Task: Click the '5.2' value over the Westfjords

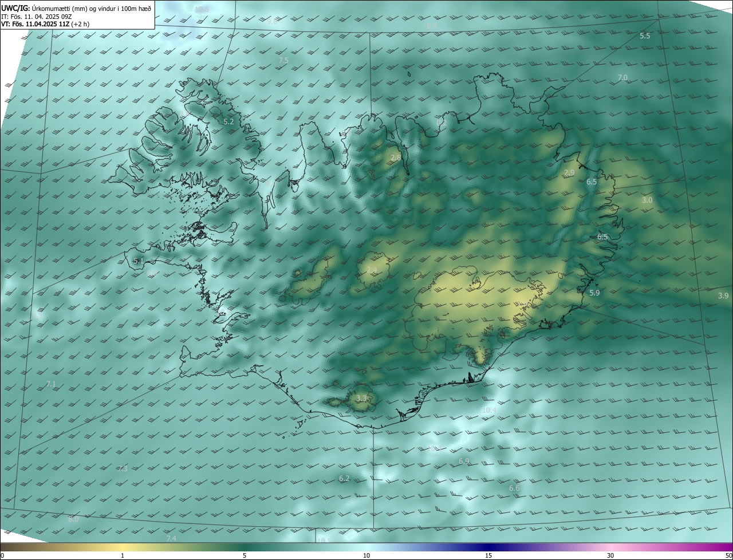Action: pyautogui.click(x=228, y=122)
